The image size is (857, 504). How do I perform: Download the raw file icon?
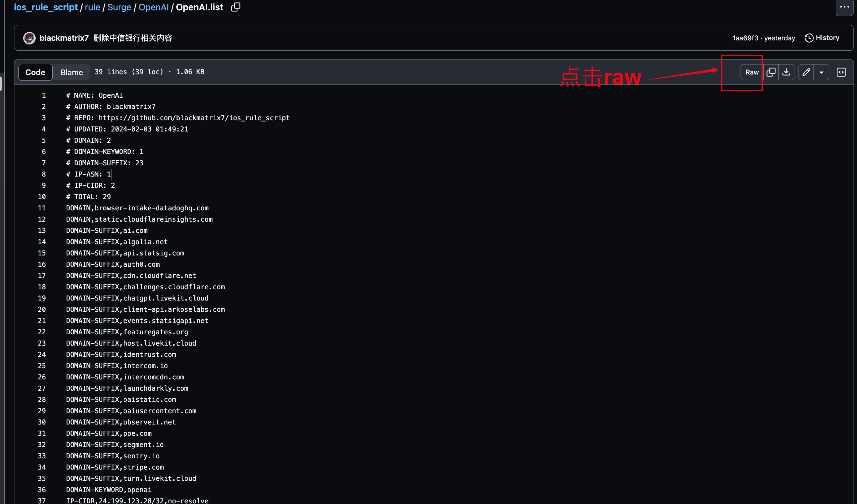[x=786, y=72]
